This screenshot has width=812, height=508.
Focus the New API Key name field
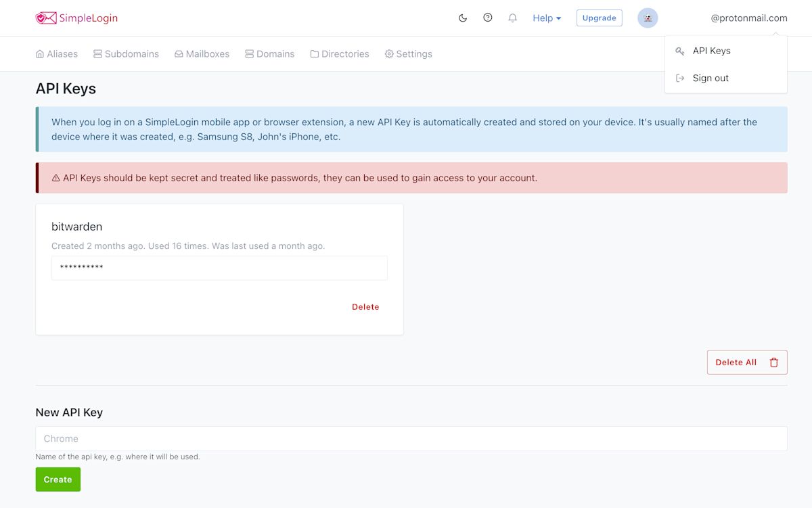pyautogui.click(x=411, y=438)
